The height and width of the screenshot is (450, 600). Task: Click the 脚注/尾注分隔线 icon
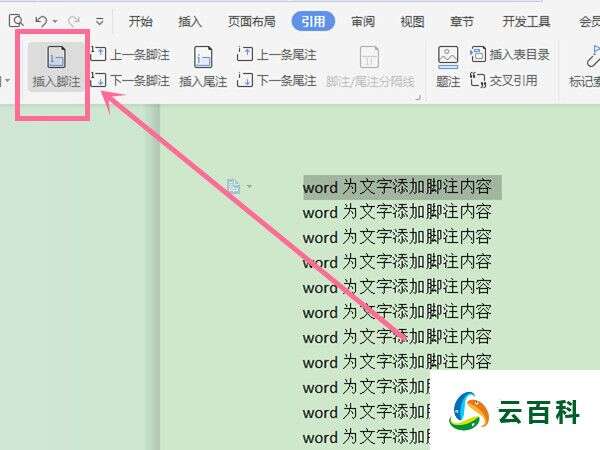coord(370,57)
